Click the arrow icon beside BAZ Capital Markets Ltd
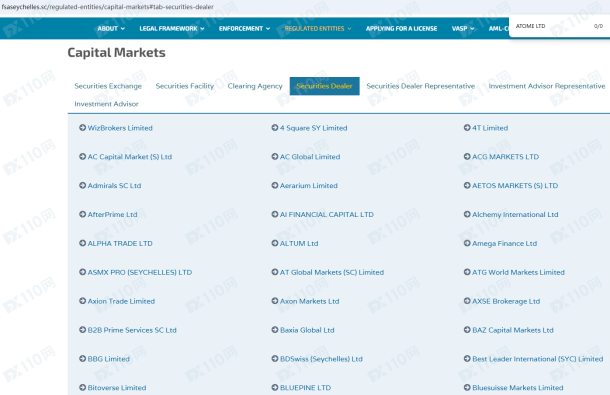Viewport: 610px width, 395px height. coord(467,330)
